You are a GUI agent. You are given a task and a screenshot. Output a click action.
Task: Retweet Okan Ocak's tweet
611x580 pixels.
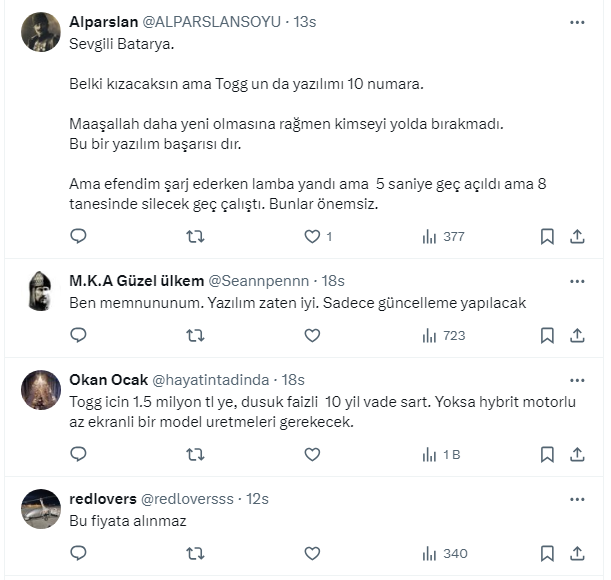[196, 454]
